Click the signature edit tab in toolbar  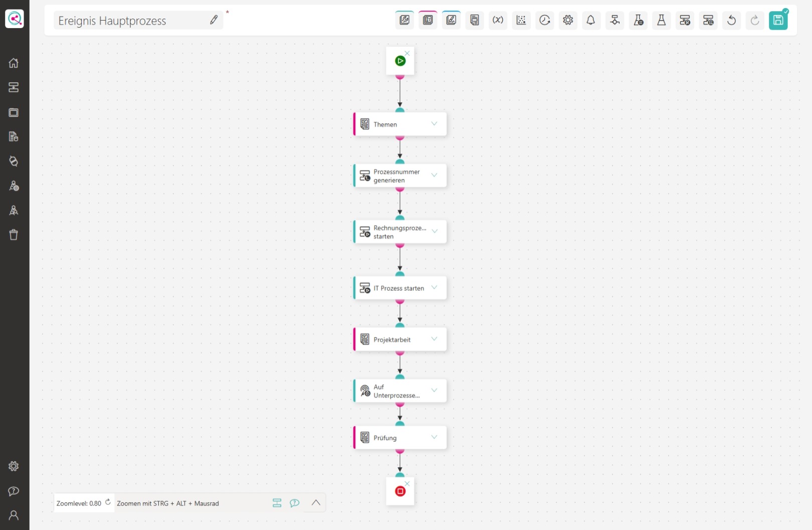451,20
